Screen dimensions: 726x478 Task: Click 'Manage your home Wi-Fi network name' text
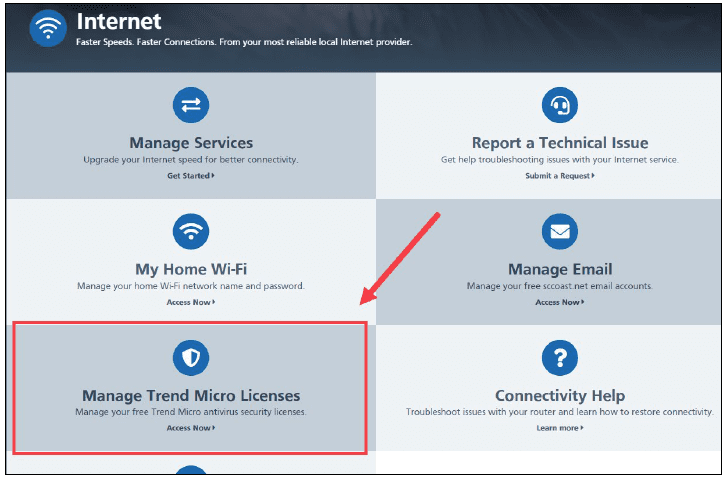click(191, 286)
